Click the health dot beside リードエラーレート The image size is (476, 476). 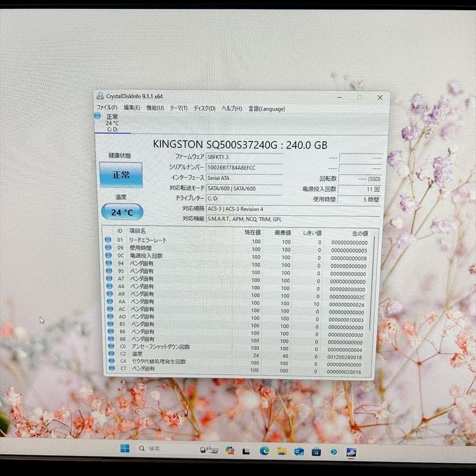[x=109, y=240]
